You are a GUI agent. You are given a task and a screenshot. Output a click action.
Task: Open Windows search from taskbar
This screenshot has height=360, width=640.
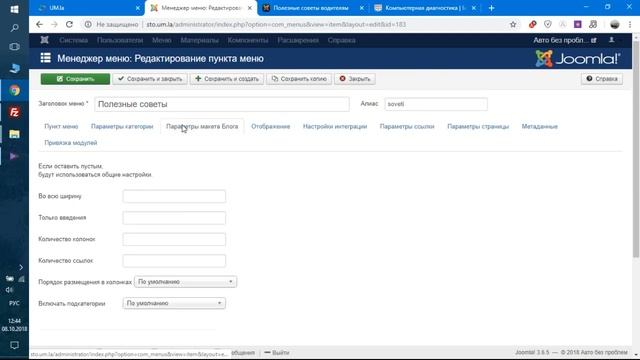[x=14, y=28]
